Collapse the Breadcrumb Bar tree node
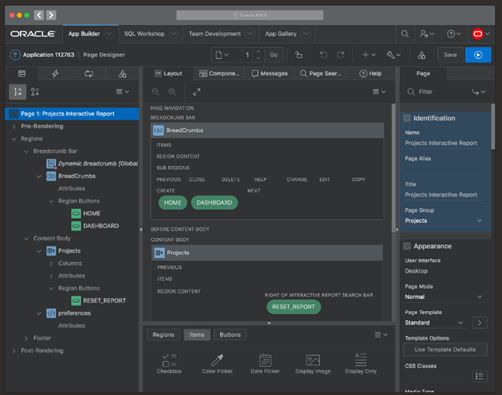The height and width of the screenshot is (395, 502). click(x=26, y=151)
